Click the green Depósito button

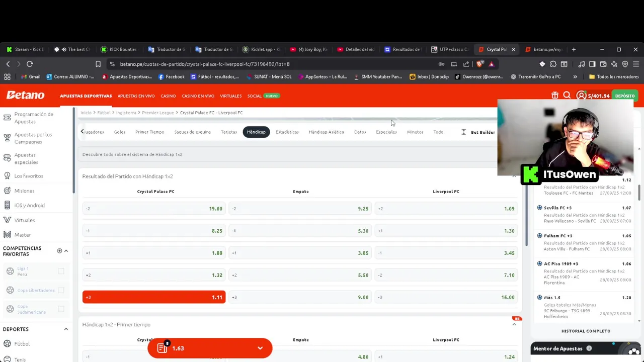(625, 96)
